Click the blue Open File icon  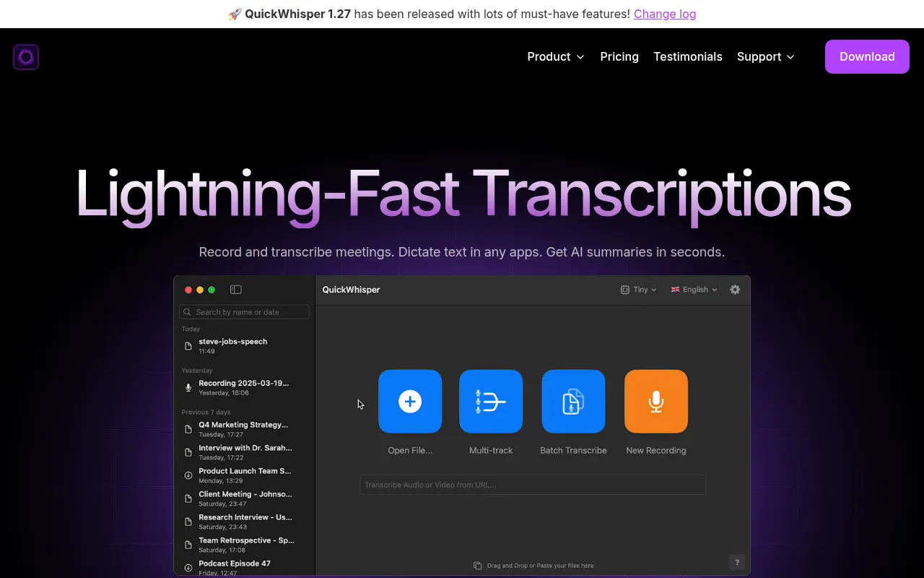[410, 402]
